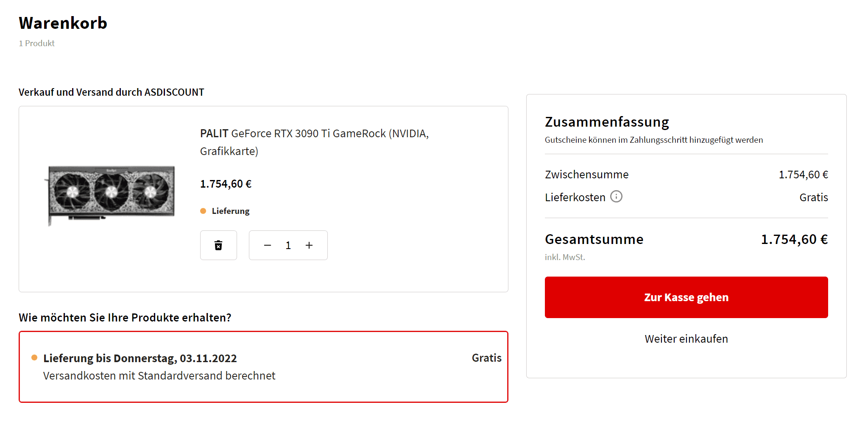Click the quantity value 1 field
The height and width of the screenshot is (435, 868).
288,245
